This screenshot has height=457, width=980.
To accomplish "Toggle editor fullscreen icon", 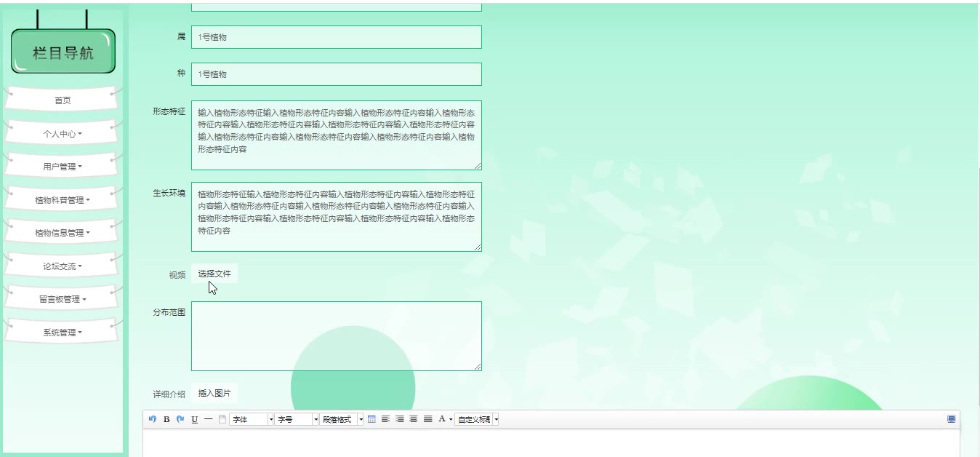I will click(951, 419).
